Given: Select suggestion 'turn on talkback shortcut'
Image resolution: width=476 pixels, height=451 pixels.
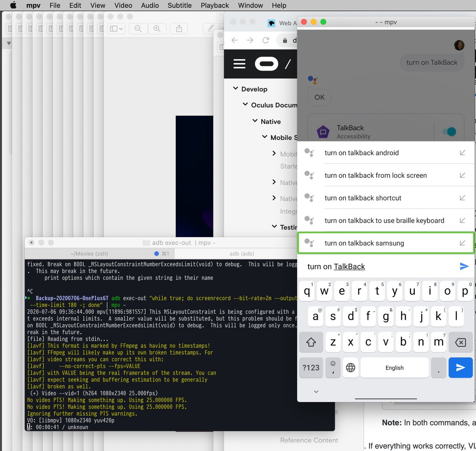Looking at the screenshot, I should (x=386, y=198).
